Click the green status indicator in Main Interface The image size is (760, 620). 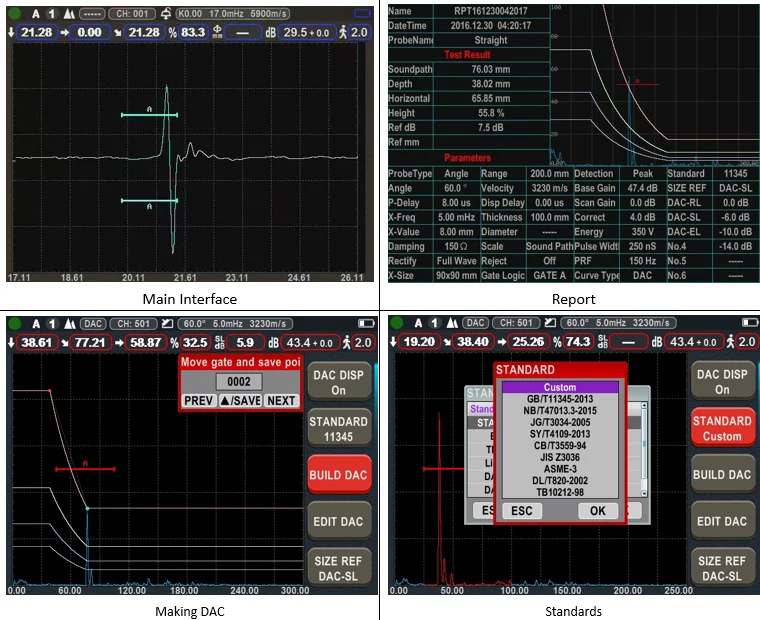[x=16, y=14]
